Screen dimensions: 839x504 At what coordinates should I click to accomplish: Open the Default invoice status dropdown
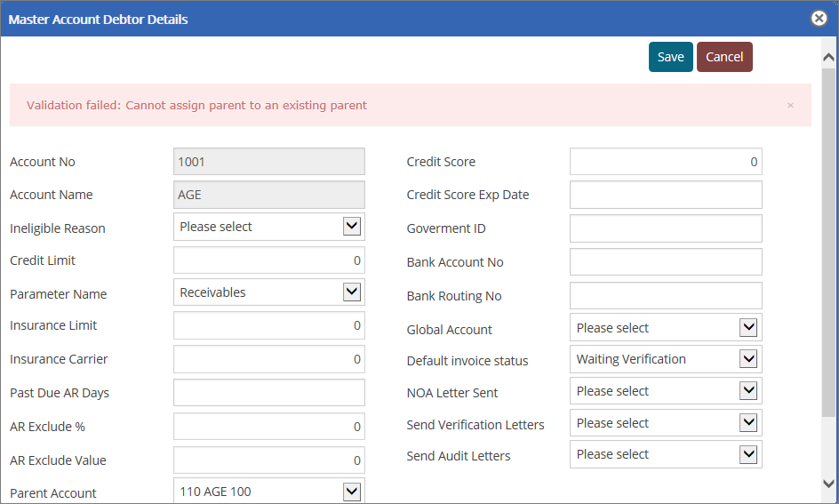point(665,359)
